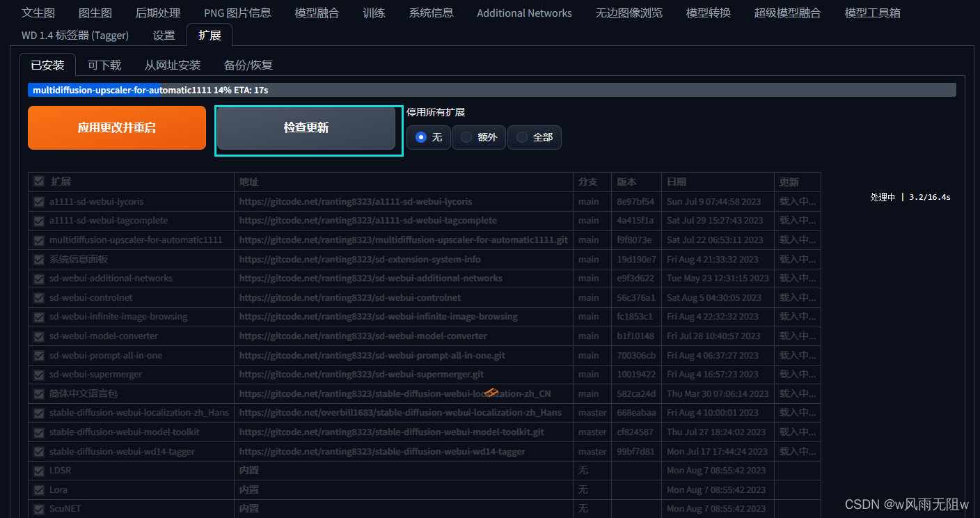
Task: Open the sd-webui-model-converter gitcode link
Action: (363, 336)
